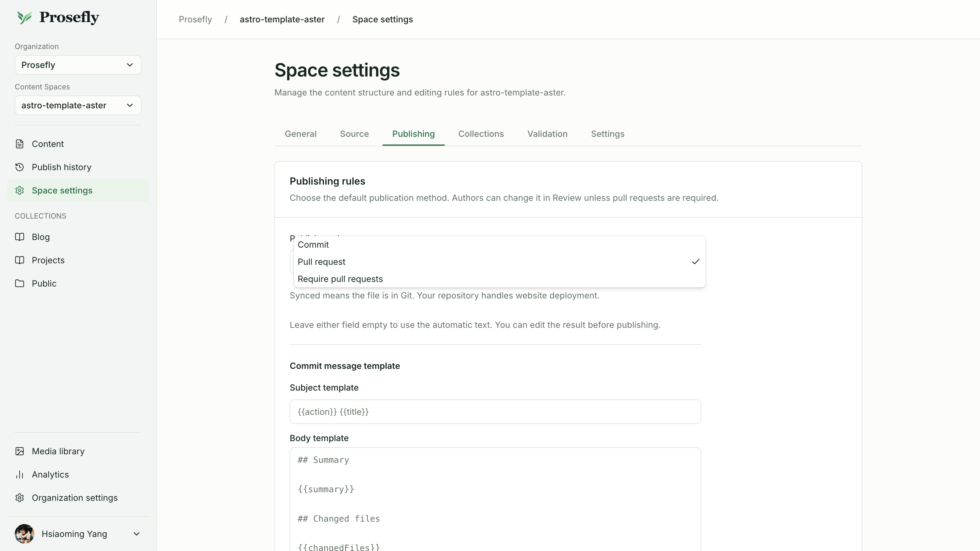Open Analytics from the sidebar
The width and height of the screenshot is (980, 551).
[78, 474]
